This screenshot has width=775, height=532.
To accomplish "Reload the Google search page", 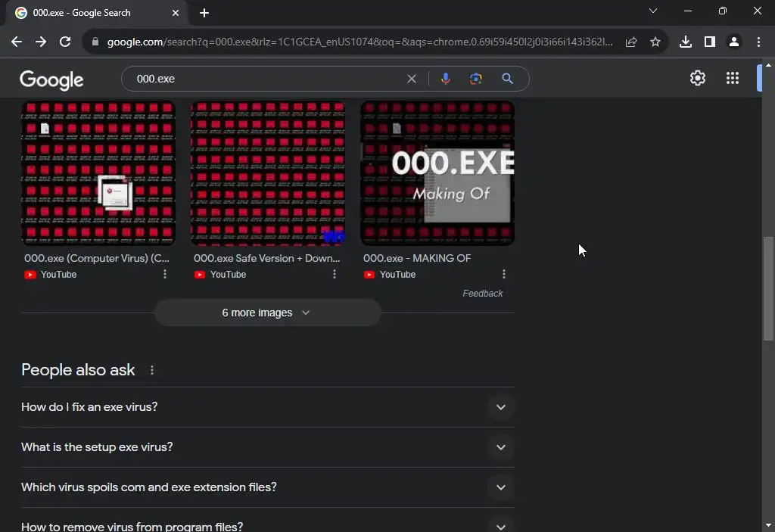I will click(x=65, y=42).
